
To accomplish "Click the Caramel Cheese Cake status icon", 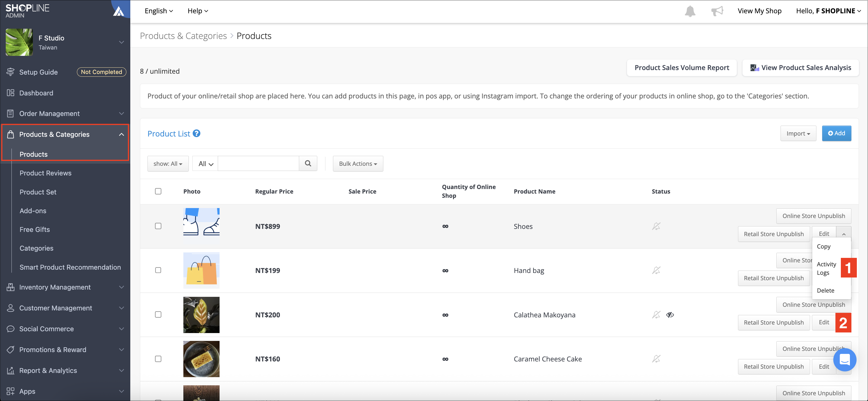I will [x=656, y=359].
